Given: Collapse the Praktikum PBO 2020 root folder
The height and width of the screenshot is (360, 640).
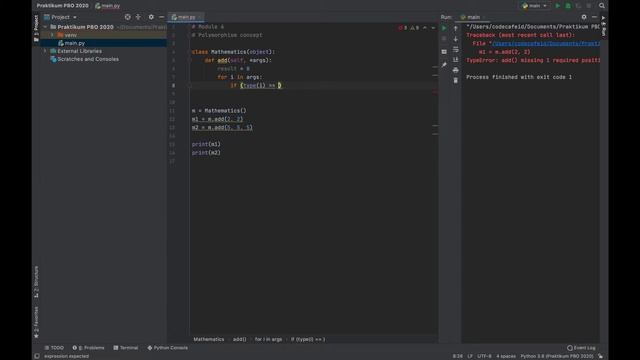Looking at the screenshot, I should tap(45, 27).
